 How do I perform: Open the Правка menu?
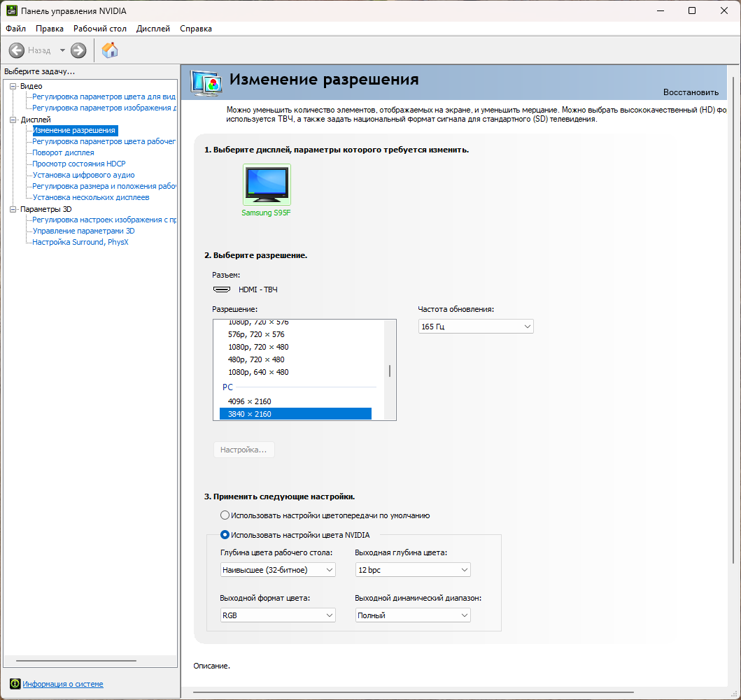point(49,29)
